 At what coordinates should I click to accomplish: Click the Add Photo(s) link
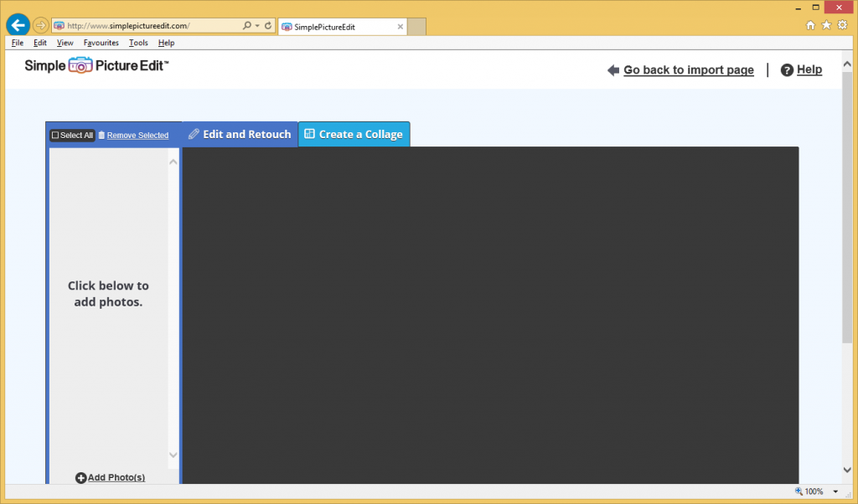(x=116, y=477)
